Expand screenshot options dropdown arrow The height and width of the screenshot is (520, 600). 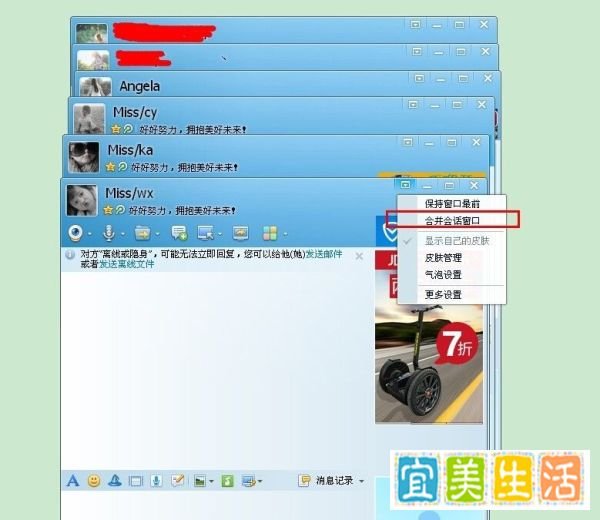pos(260,481)
